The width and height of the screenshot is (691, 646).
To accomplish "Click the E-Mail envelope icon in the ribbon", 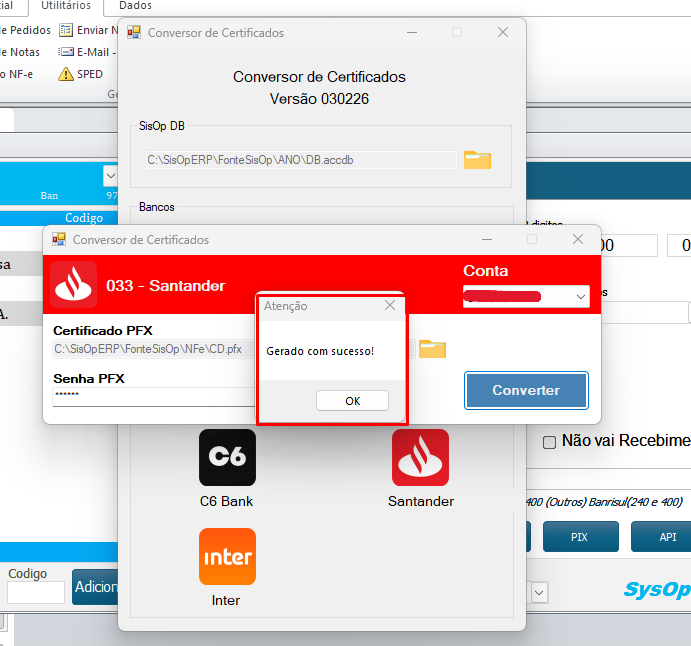I will tap(66, 52).
